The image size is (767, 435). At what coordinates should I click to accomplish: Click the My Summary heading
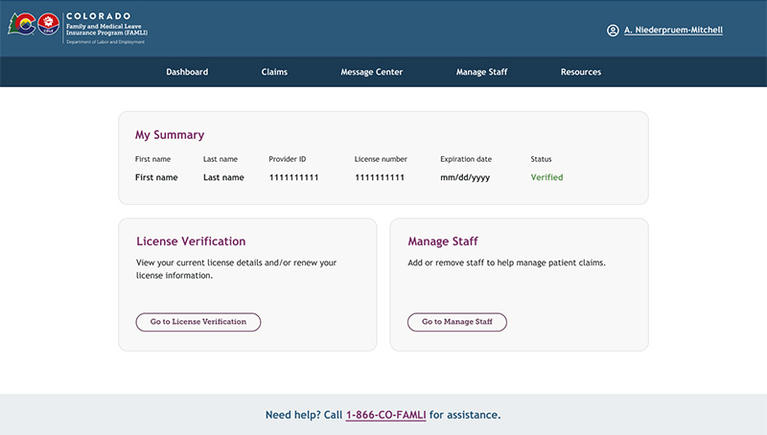pos(170,135)
